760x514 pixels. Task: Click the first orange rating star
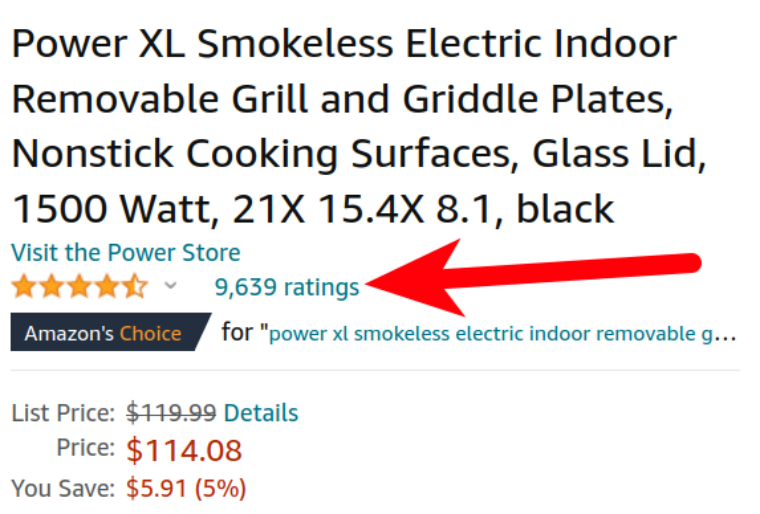[24, 286]
